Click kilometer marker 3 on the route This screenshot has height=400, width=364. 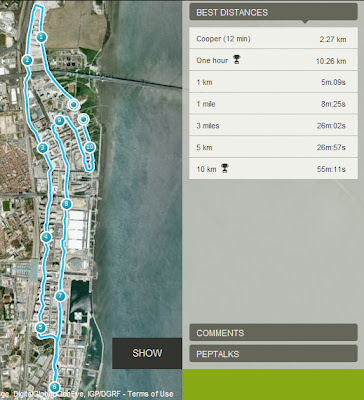pyautogui.click(x=42, y=148)
